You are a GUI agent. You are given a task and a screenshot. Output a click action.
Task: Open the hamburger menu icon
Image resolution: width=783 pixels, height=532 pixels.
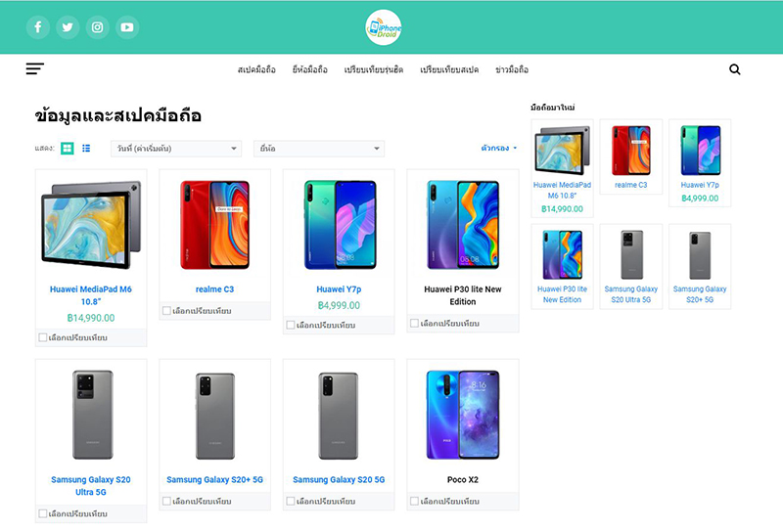point(35,68)
